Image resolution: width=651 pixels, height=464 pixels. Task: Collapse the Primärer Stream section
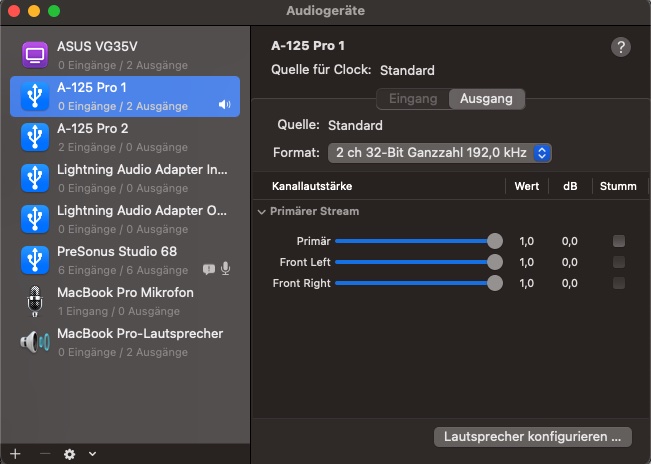262,212
